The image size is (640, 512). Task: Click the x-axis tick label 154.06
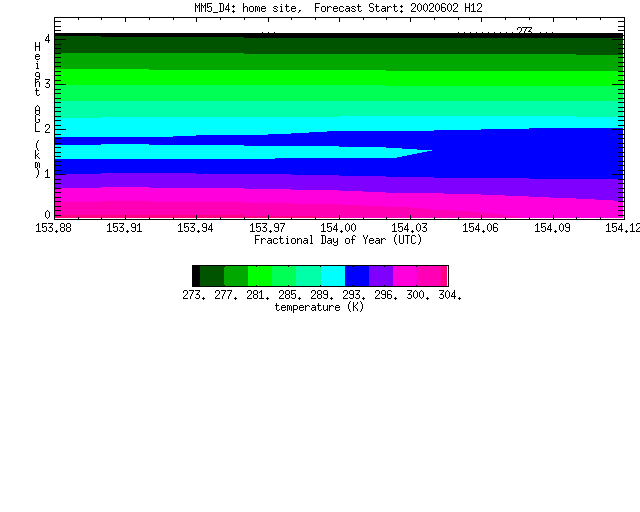480,228
